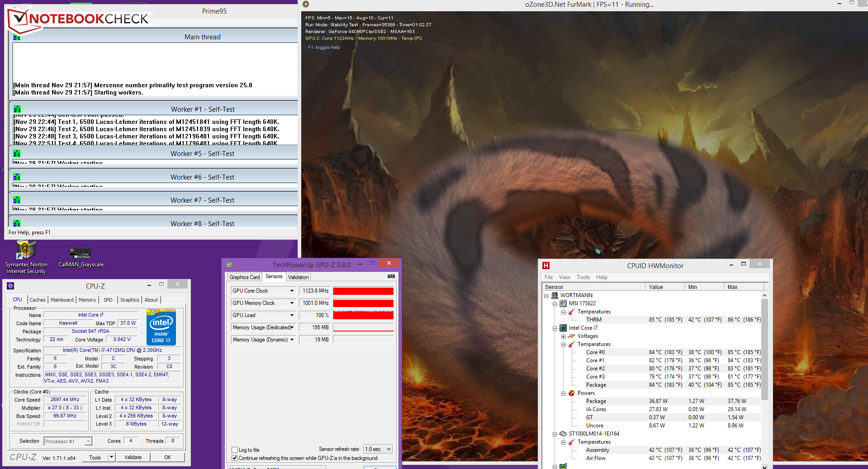Screen dimensions: 868x469
Task: Open the Tools menu in HWMonitor
Action: coord(583,277)
